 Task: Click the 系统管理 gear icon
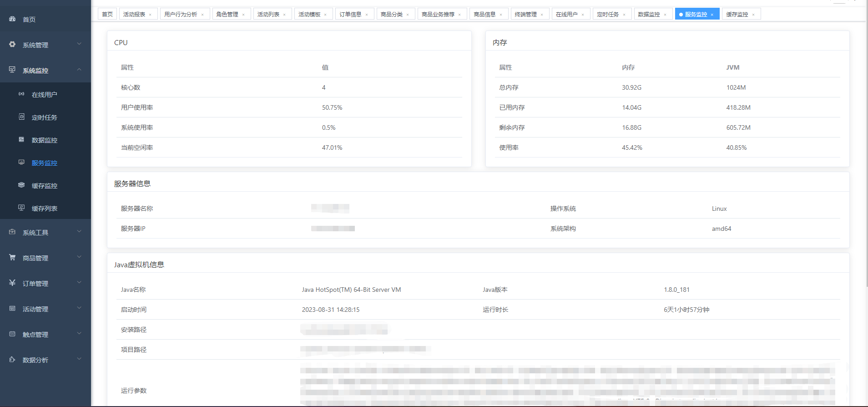click(12, 45)
